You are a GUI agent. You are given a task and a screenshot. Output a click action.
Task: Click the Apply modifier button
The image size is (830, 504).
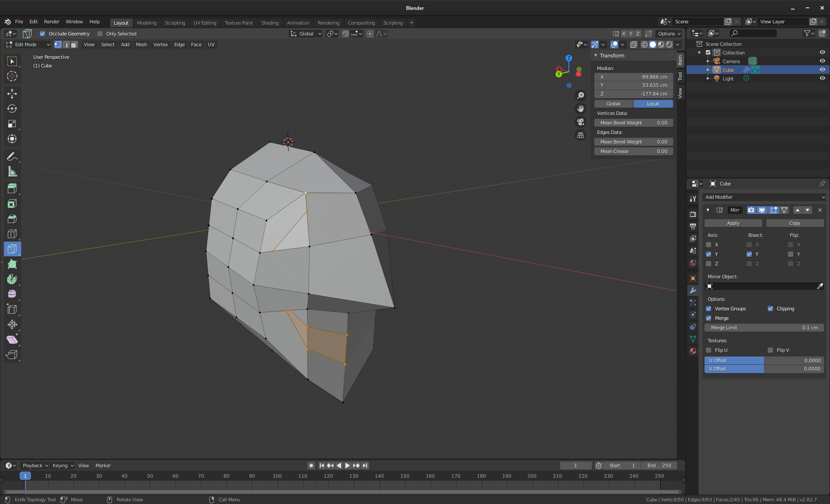733,223
